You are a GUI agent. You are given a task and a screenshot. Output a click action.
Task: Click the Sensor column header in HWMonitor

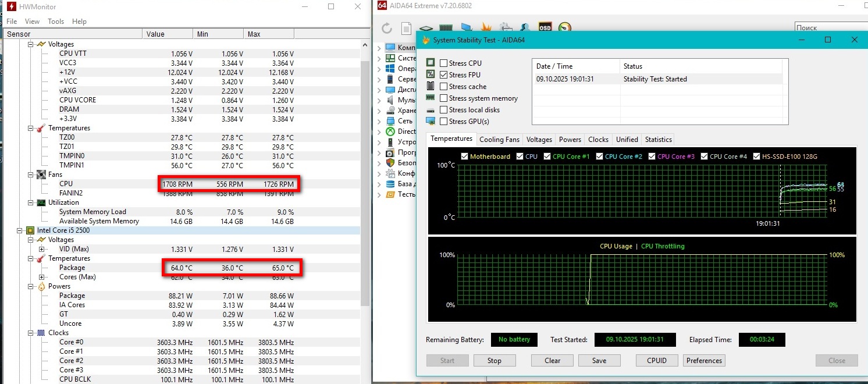tap(73, 34)
